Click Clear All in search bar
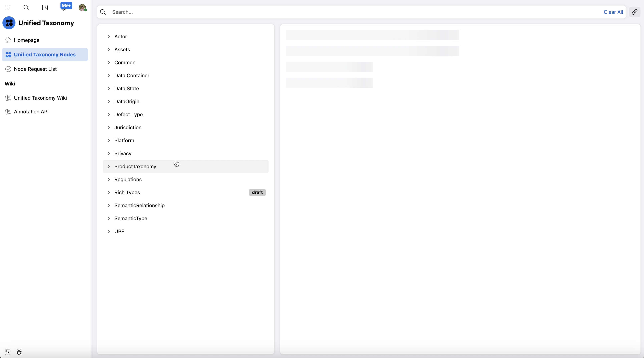Viewport: 644px width, 358px height. pyautogui.click(x=613, y=12)
